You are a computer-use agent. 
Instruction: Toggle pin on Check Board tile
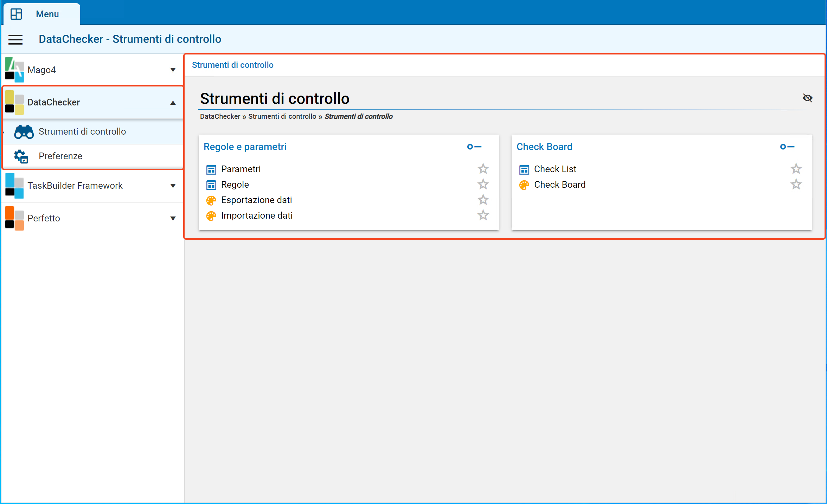(787, 147)
